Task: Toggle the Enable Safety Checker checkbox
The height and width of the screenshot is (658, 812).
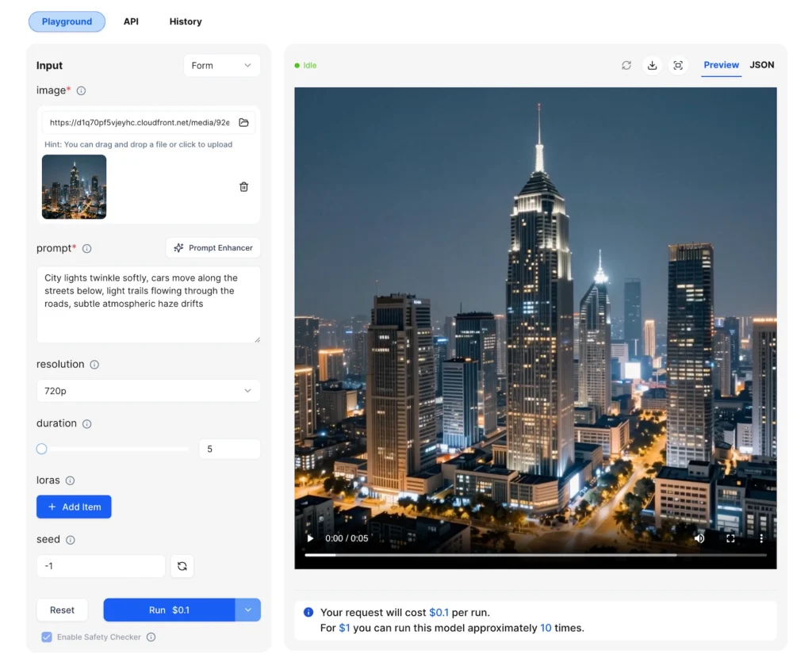Action: coord(47,637)
